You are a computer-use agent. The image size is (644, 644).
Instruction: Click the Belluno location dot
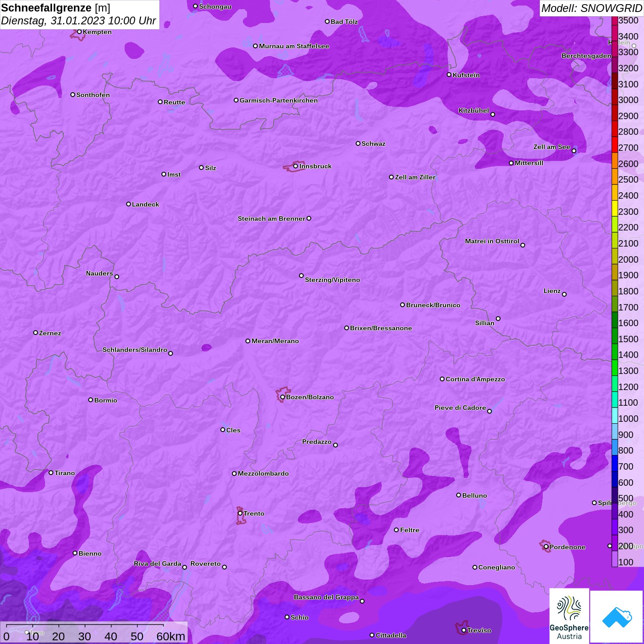pos(459,495)
